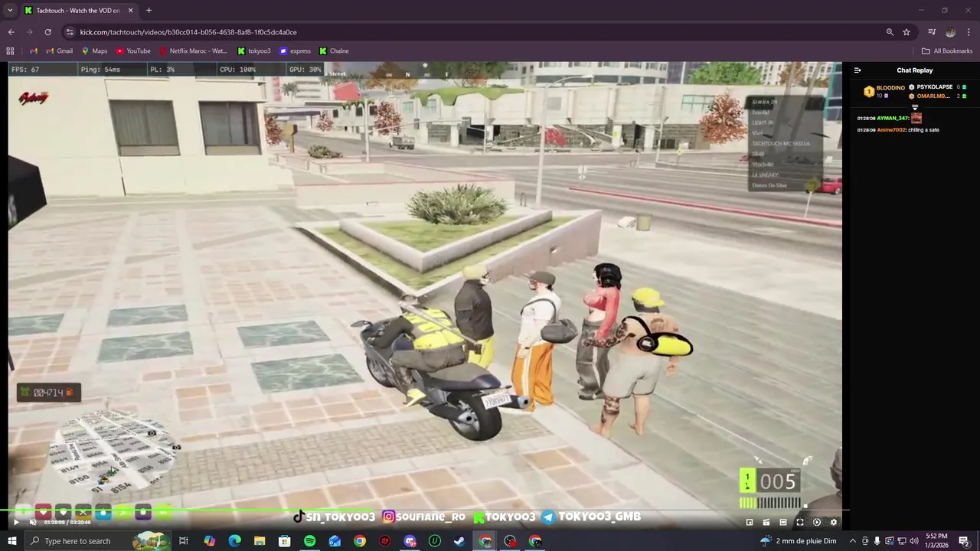Open express bookmark
The height and width of the screenshot is (551, 980).
pos(295,51)
